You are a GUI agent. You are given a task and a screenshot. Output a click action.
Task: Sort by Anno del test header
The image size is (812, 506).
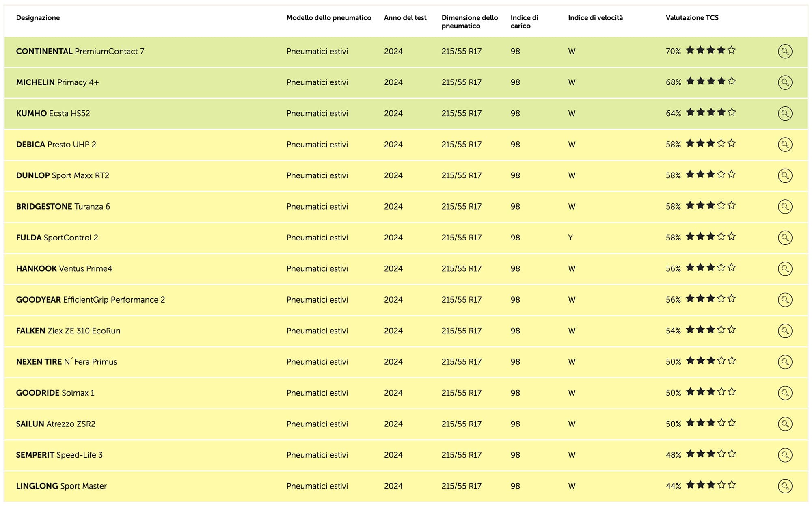(x=405, y=18)
